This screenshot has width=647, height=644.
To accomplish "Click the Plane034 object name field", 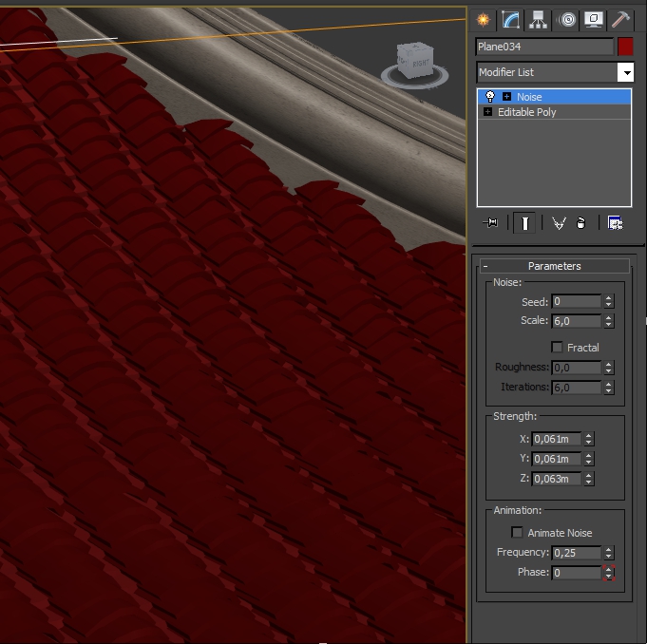I will [x=544, y=47].
